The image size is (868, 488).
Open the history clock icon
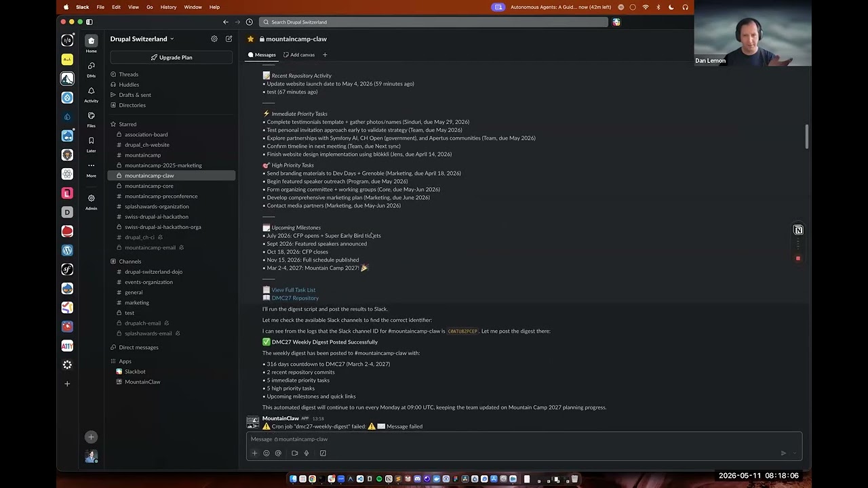(250, 22)
